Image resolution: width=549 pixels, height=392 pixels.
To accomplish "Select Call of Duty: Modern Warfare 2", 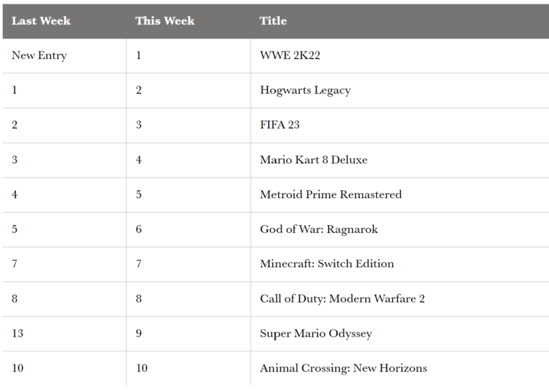I will pos(343,298).
